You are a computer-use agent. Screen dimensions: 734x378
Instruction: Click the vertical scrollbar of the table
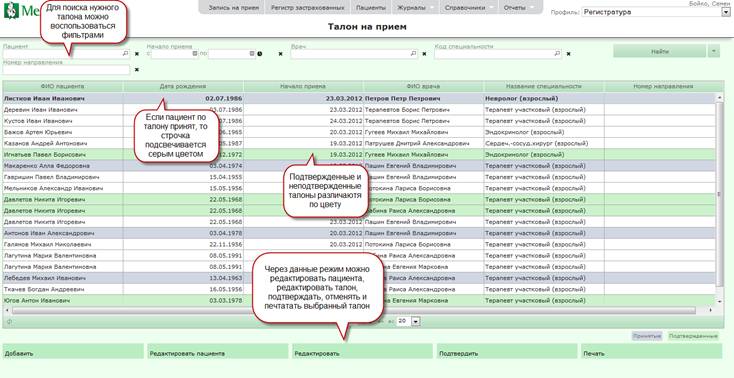click(719, 194)
